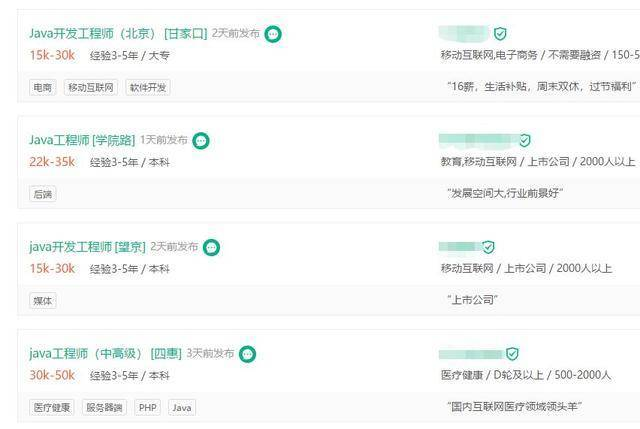
Task: Click quote “上市公司”
Action: coord(472,300)
